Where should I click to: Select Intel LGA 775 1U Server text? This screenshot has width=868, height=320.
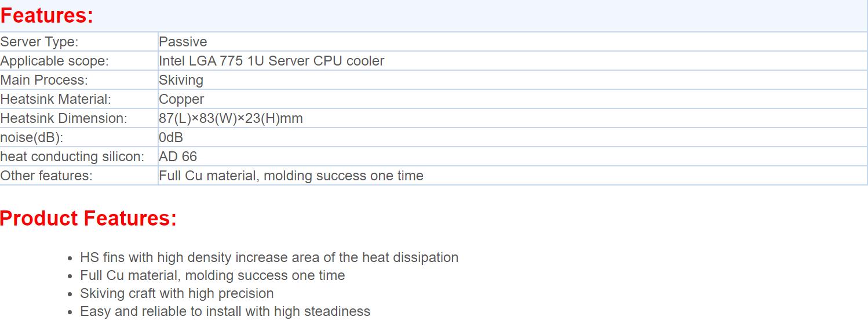coord(235,61)
